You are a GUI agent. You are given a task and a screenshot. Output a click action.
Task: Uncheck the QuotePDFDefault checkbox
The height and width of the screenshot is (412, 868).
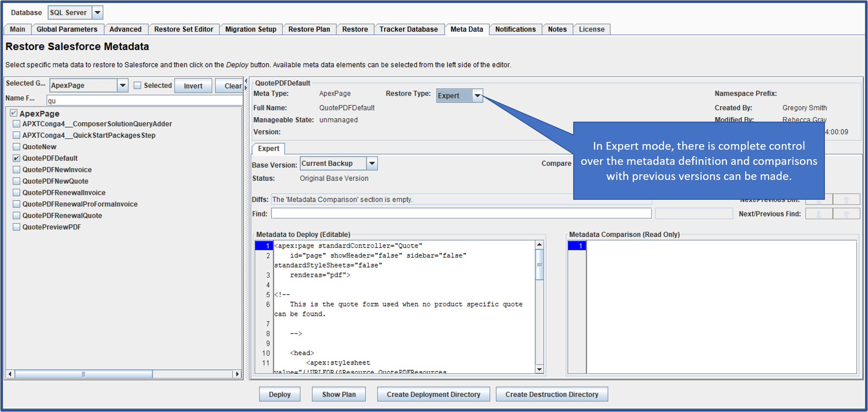coord(16,158)
